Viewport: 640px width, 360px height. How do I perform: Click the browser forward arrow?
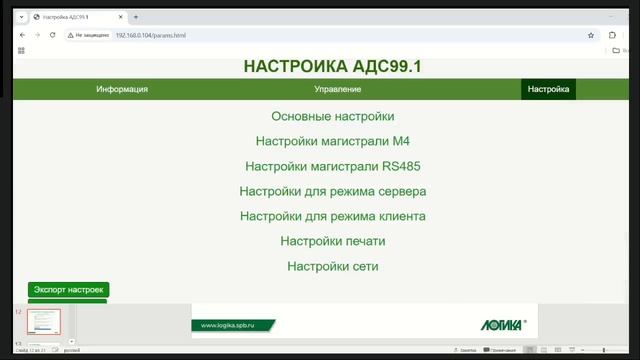click(38, 35)
